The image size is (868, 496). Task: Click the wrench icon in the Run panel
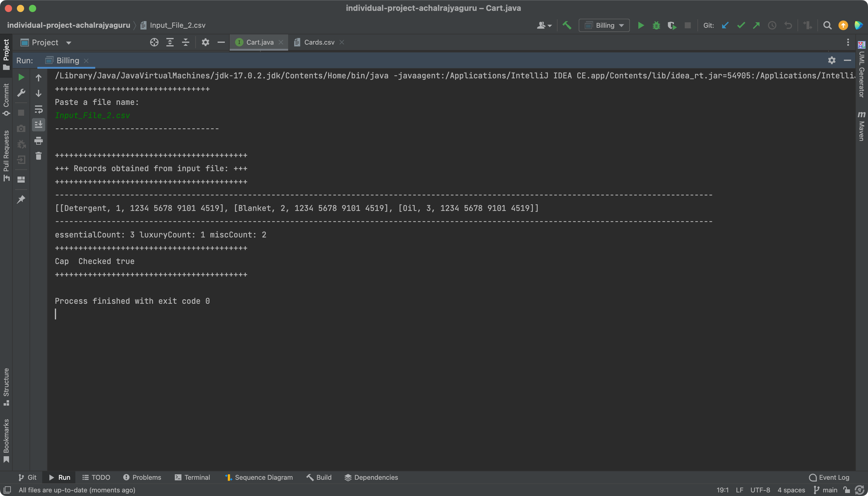tap(21, 93)
